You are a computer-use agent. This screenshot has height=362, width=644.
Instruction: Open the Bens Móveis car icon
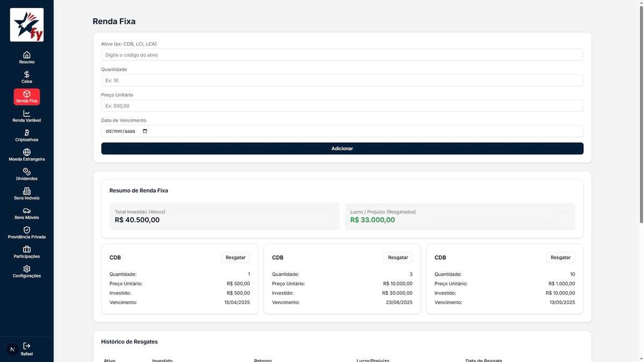coord(27,211)
